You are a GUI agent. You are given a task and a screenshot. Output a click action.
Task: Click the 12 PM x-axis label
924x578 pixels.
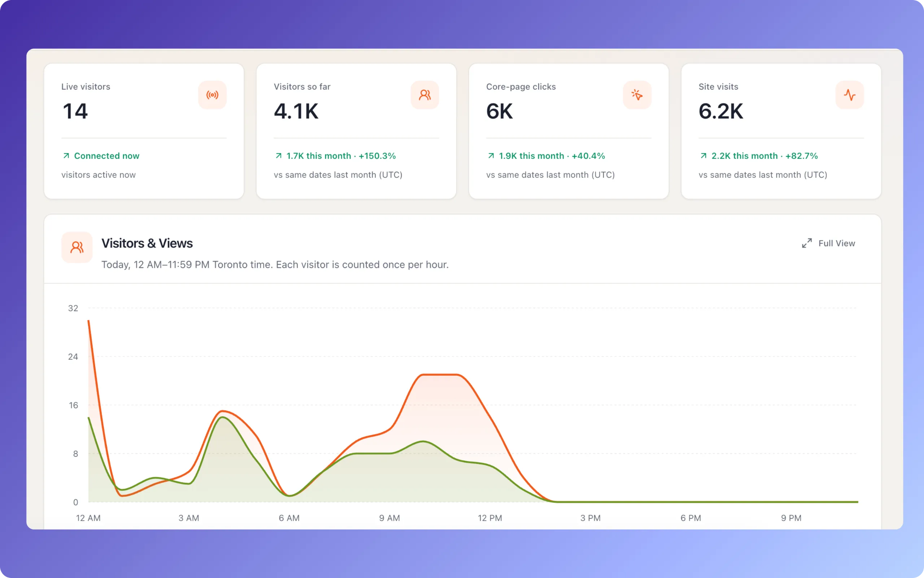click(490, 518)
